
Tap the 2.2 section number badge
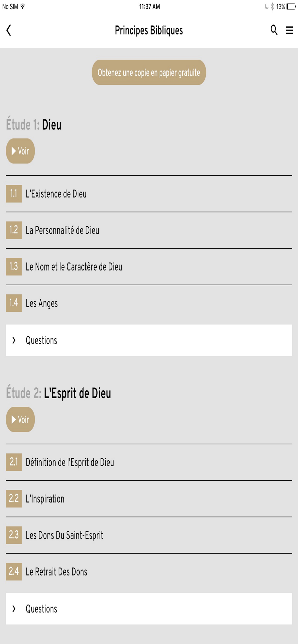click(14, 498)
